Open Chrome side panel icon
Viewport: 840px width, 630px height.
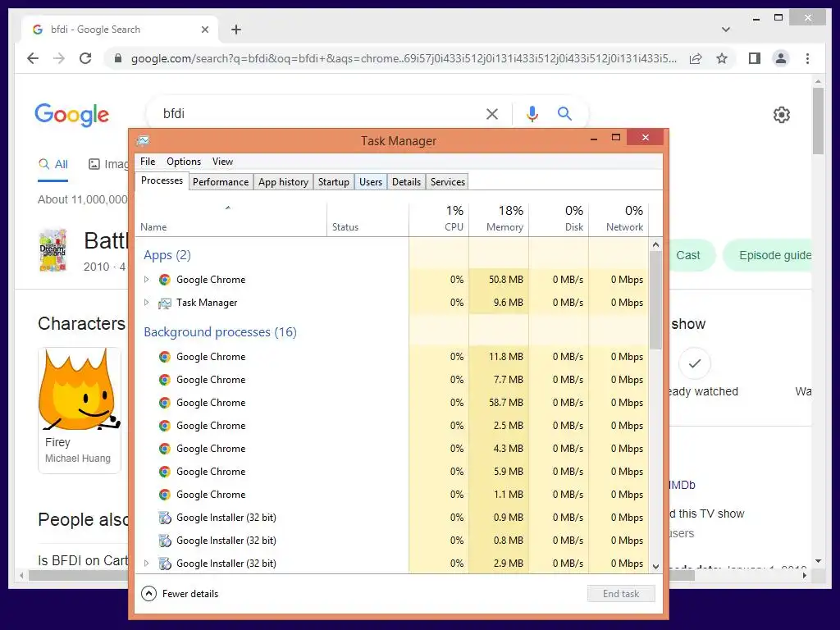(755, 58)
